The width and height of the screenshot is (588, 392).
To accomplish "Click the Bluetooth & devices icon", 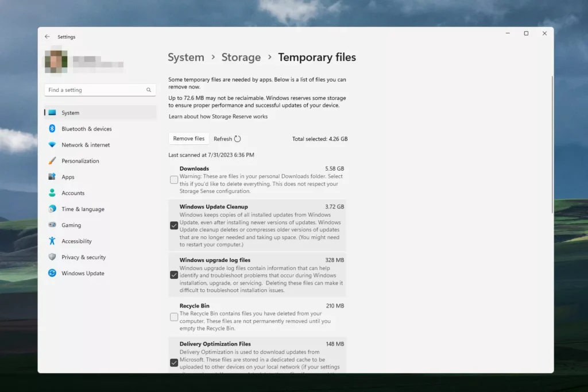I will [52, 129].
